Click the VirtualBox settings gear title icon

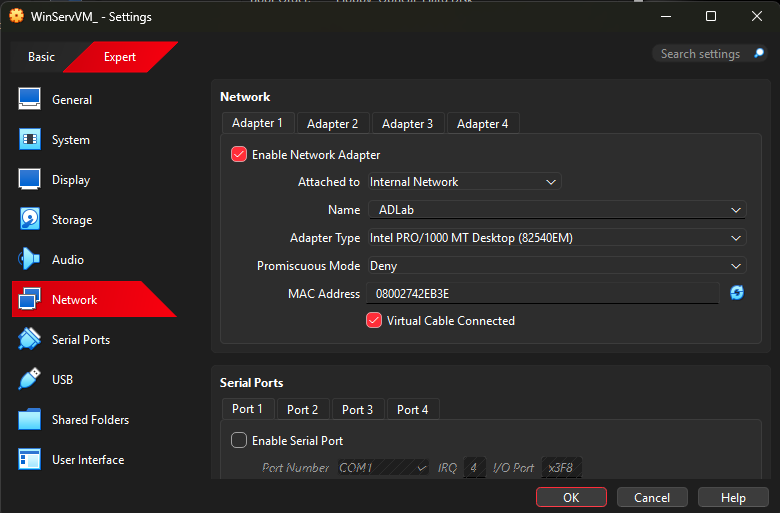coord(16,16)
